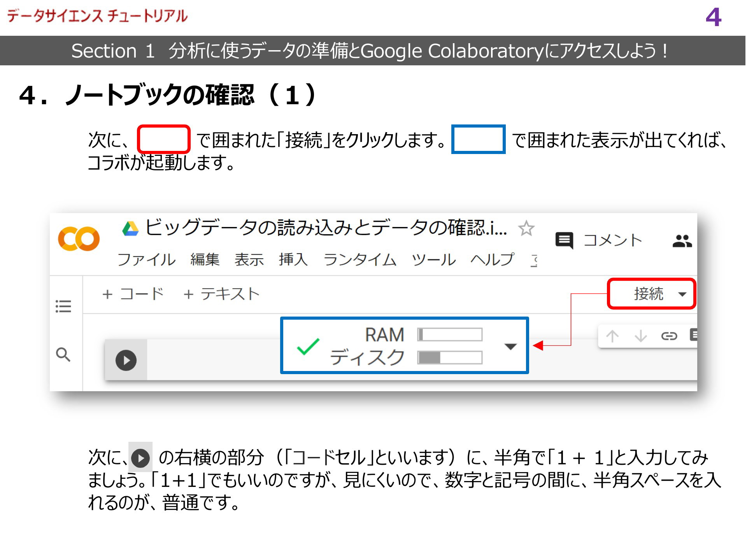Click the Section 1 banner title
Viewport: 747px width, 560px height.
(x=370, y=51)
